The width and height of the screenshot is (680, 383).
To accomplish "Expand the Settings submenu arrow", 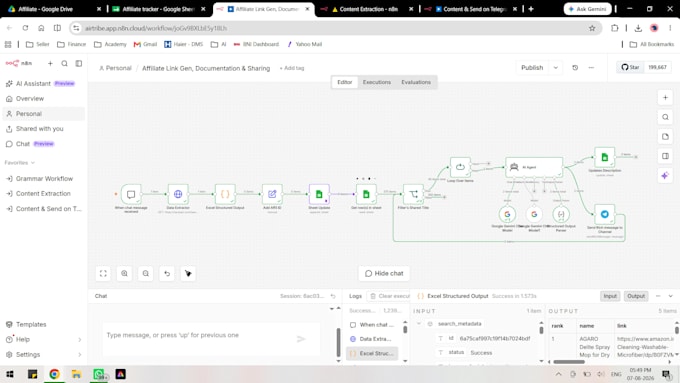I will click(x=80, y=355).
